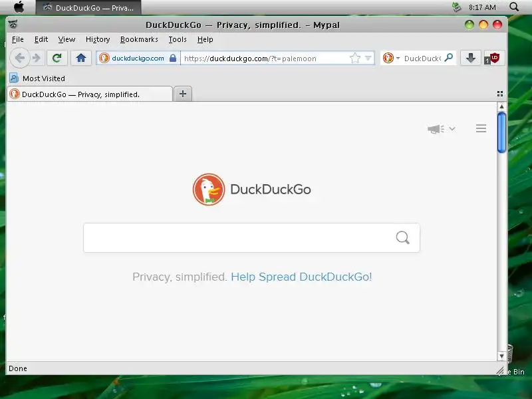Click the magnifier search button in page search box
532x399 pixels.
(x=403, y=237)
